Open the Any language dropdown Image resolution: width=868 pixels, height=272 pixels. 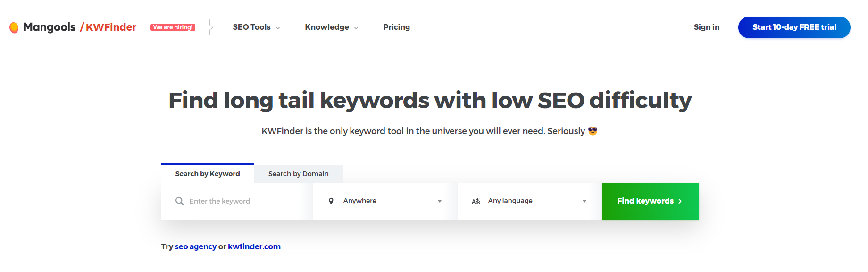coord(529,201)
